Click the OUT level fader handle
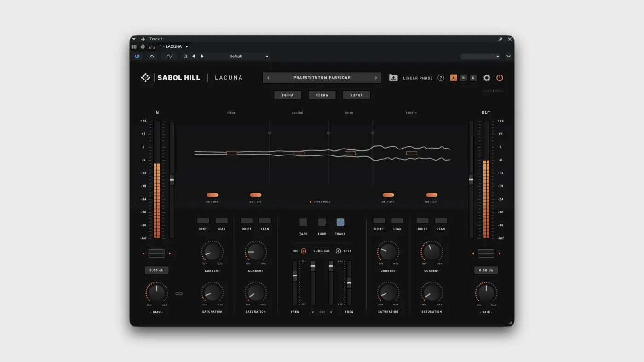 click(471, 179)
